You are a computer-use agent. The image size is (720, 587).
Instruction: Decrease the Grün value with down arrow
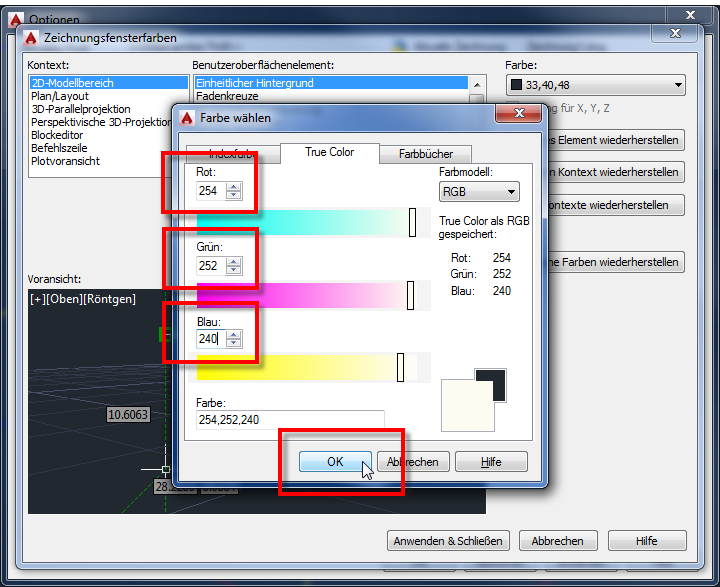(234, 270)
